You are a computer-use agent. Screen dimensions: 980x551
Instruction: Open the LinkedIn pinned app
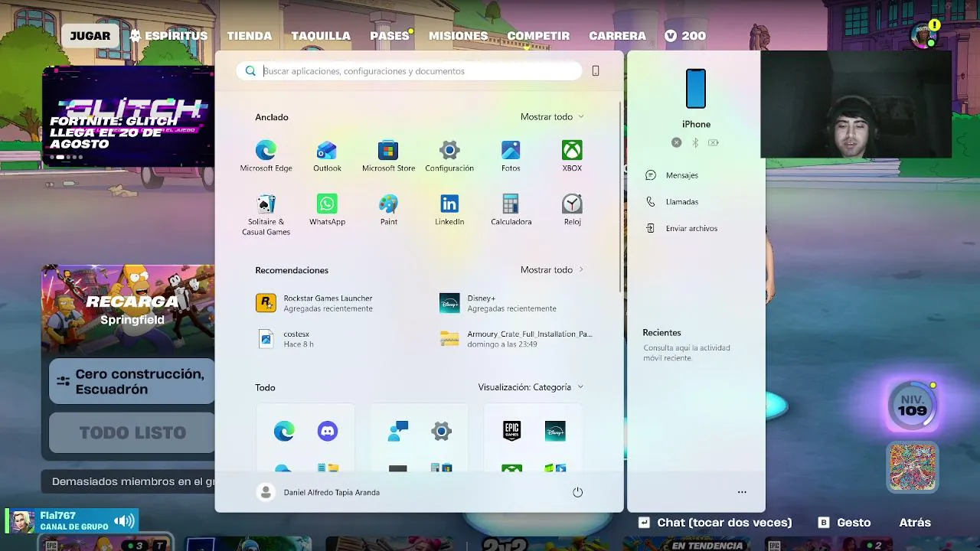point(449,210)
